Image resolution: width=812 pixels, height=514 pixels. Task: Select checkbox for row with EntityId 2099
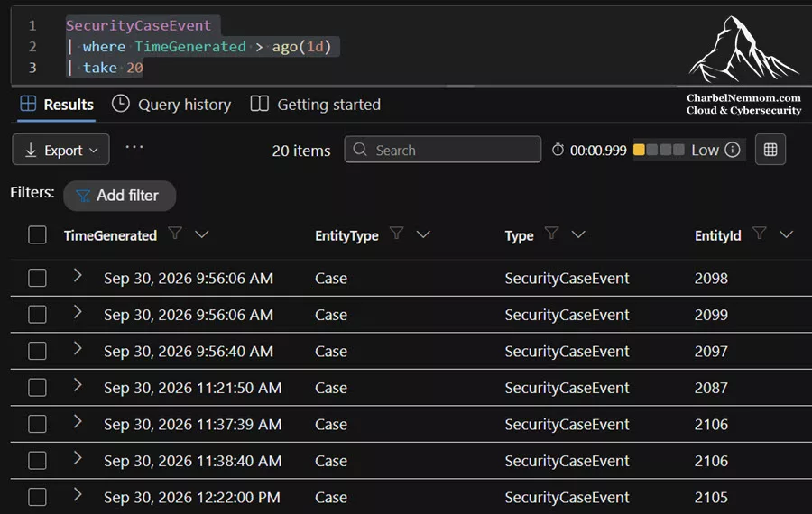tap(37, 315)
